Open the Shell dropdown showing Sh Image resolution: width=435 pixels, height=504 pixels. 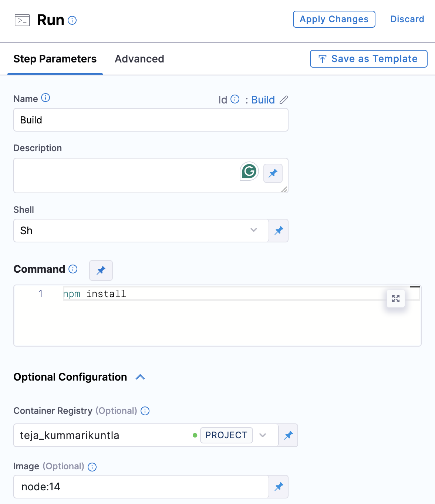click(x=141, y=231)
